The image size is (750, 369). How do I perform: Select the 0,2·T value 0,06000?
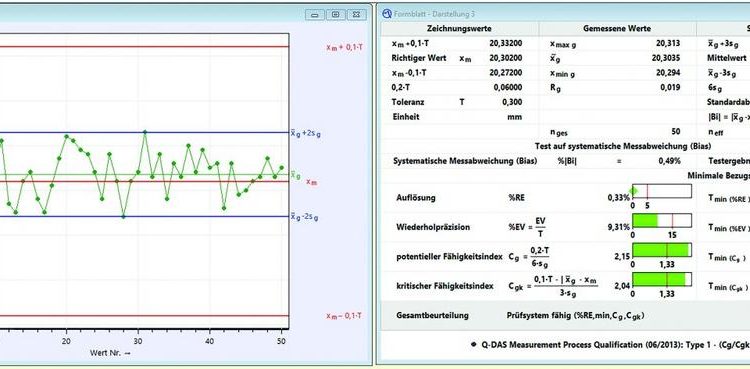pyautogui.click(x=508, y=88)
